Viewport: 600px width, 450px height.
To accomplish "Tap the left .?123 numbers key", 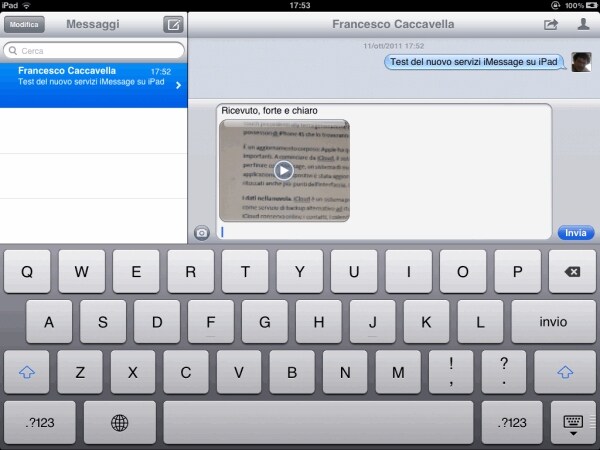I will click(40, 422).
